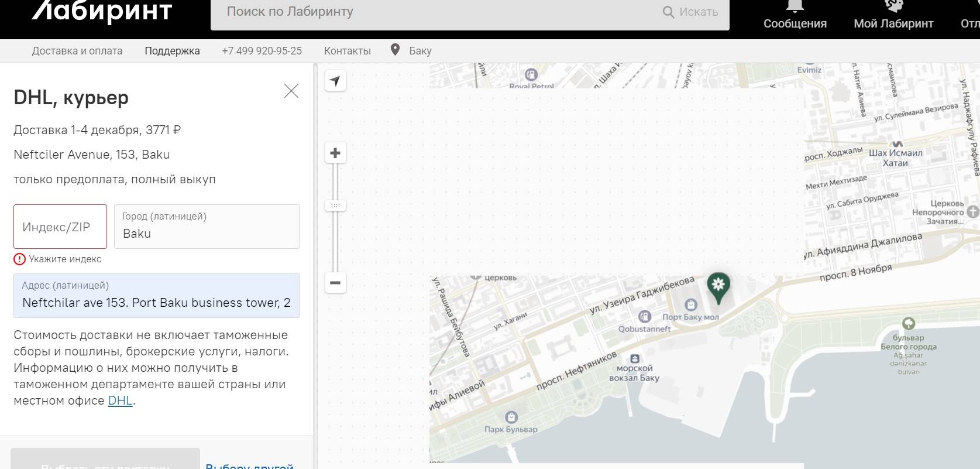This screenshot has height=469, width=980.
Task: Click the Парк Бульвар map icon
Action: click(511, 417)
